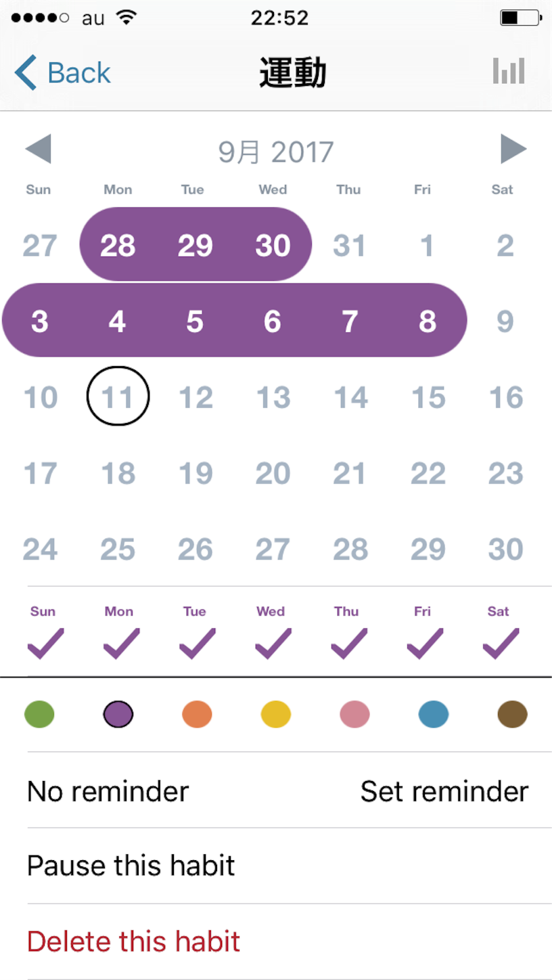This screenshot has width=552, height=980.
Task: Pick the yellow color dot
Action: click(x=276, y=714)
